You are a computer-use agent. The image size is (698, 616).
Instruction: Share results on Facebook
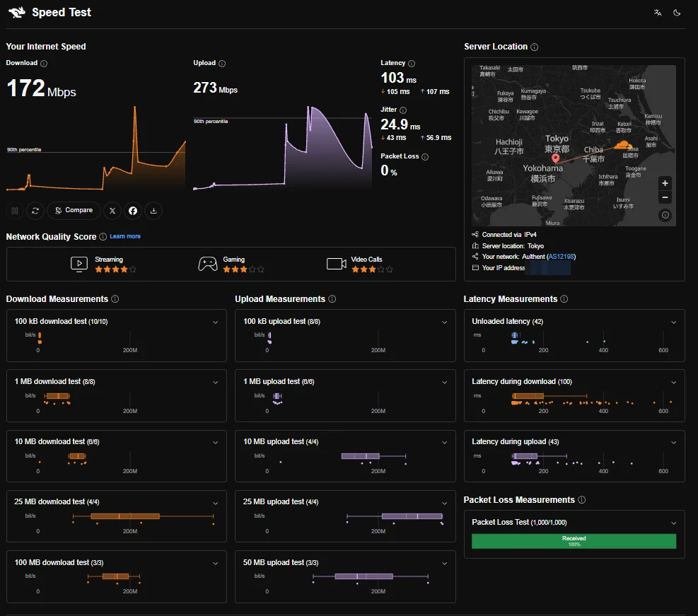coord(133,211)
